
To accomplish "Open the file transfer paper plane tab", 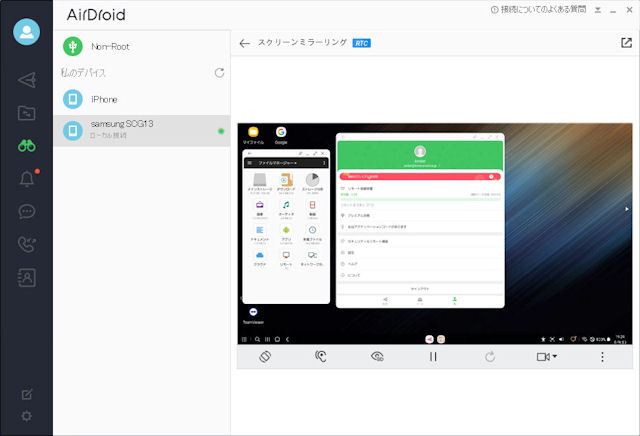I will (x=27, y=80).
